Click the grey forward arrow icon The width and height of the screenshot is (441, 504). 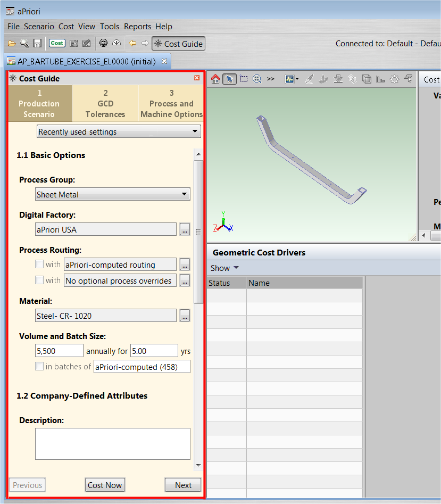point(145,43)
